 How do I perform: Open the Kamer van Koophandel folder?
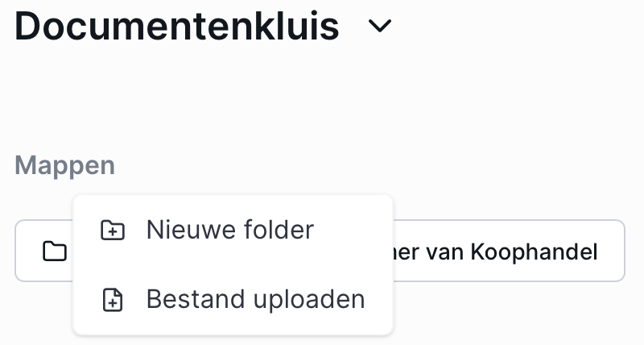coord(320,251)
